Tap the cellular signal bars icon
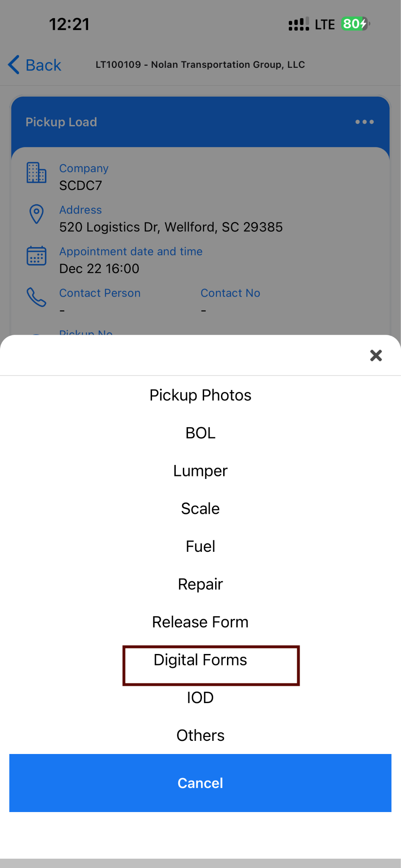Viewport: 401px width, 868px height. coord(299,25)
